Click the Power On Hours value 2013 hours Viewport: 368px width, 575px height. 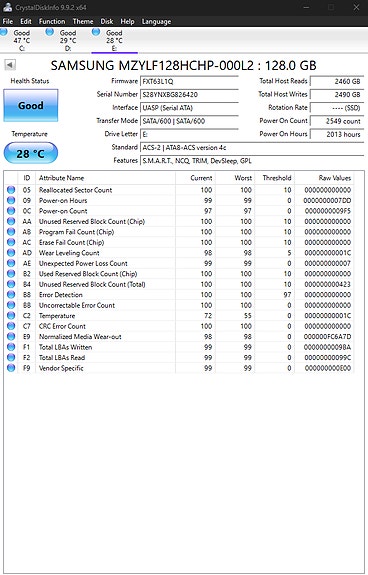337,134
